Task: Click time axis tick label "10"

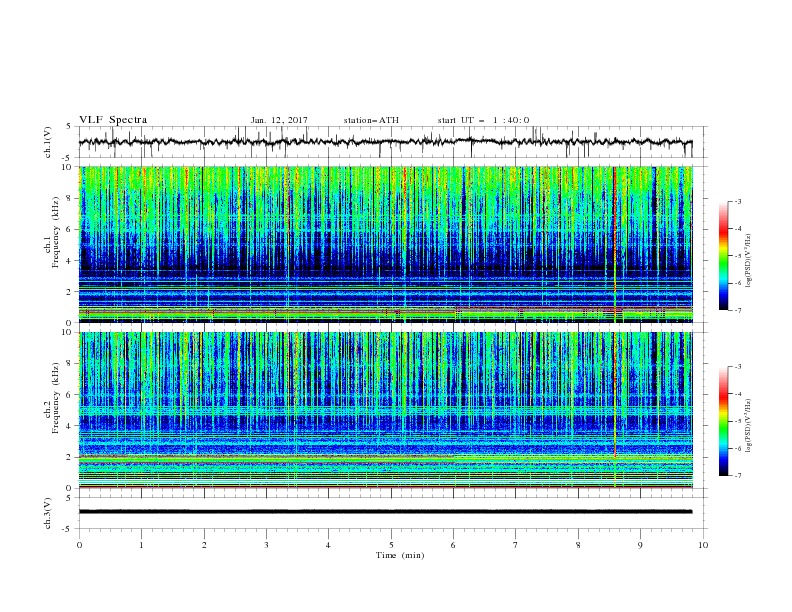Action: 703,545
